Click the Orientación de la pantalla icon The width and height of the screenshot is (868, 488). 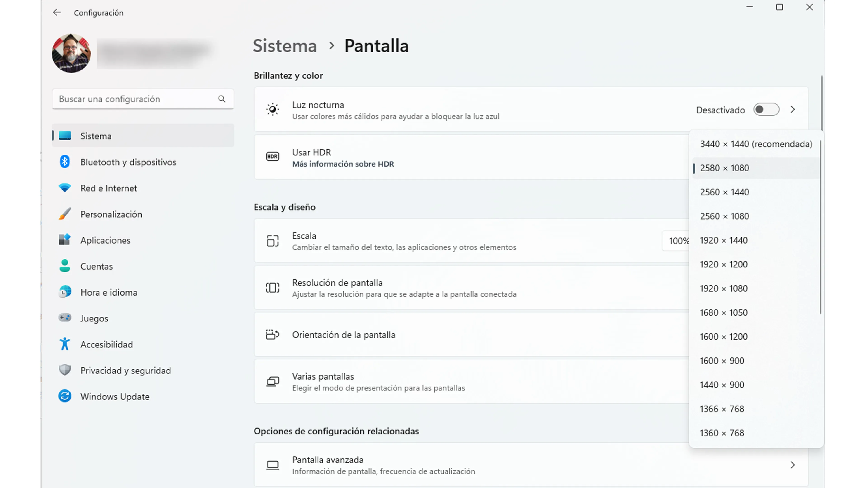[x=273, y=335]
